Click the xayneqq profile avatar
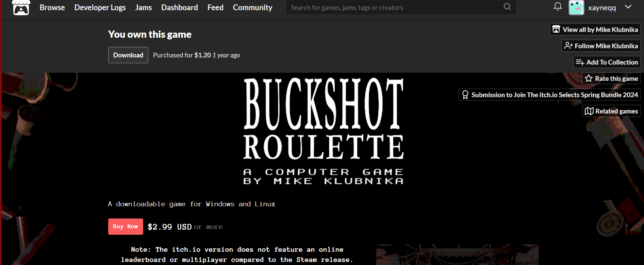This screenshot has height=265, width=644. 576,7
